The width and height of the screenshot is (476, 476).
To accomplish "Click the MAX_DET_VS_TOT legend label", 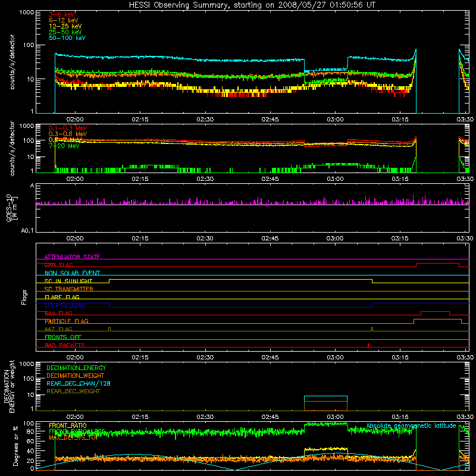I will (x=73, y=437).
